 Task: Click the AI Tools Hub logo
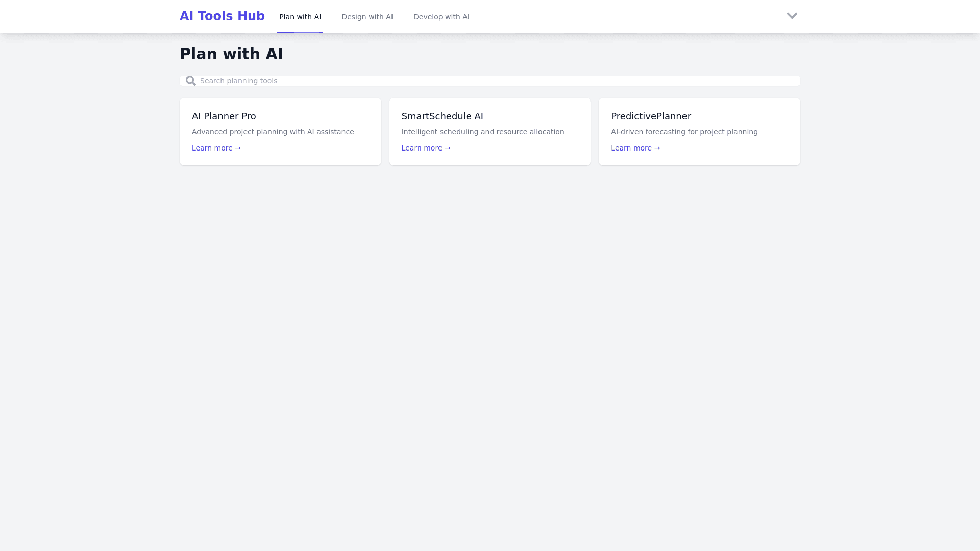pyautogui.click(x=222, y=16)
